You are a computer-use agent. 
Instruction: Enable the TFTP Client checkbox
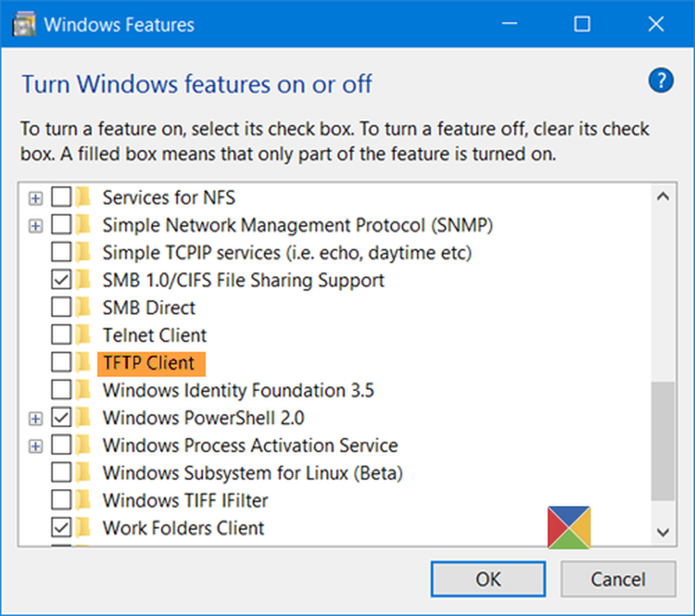coord(62,363)
